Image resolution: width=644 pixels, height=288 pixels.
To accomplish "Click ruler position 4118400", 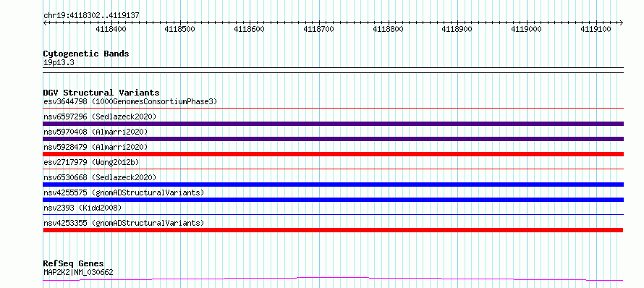I will point(111,29).
